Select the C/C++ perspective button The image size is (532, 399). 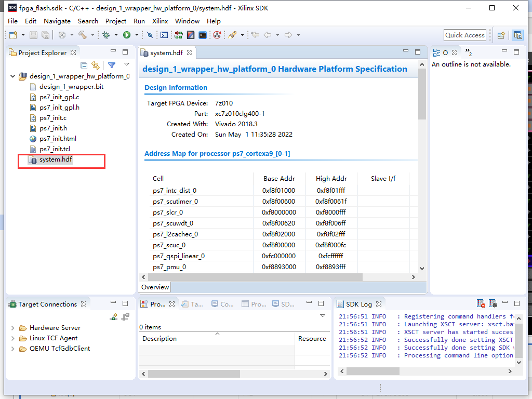[x=518, y=35]
